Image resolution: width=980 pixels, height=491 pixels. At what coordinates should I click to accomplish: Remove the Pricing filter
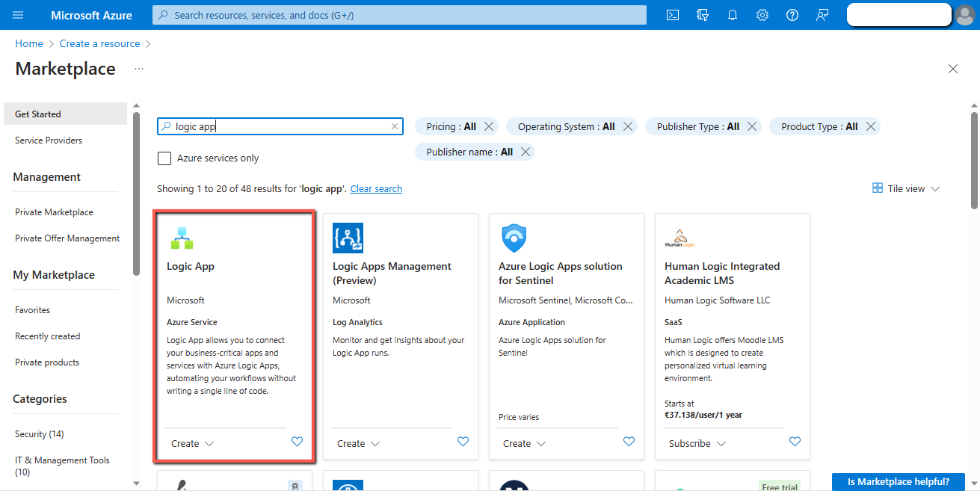point(489,126)
